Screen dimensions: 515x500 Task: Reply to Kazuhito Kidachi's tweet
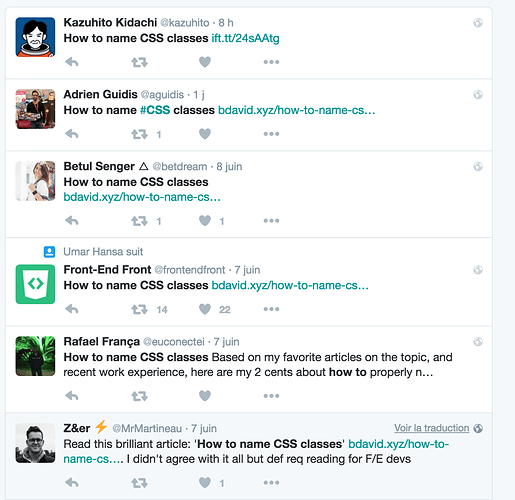(72, 62)
